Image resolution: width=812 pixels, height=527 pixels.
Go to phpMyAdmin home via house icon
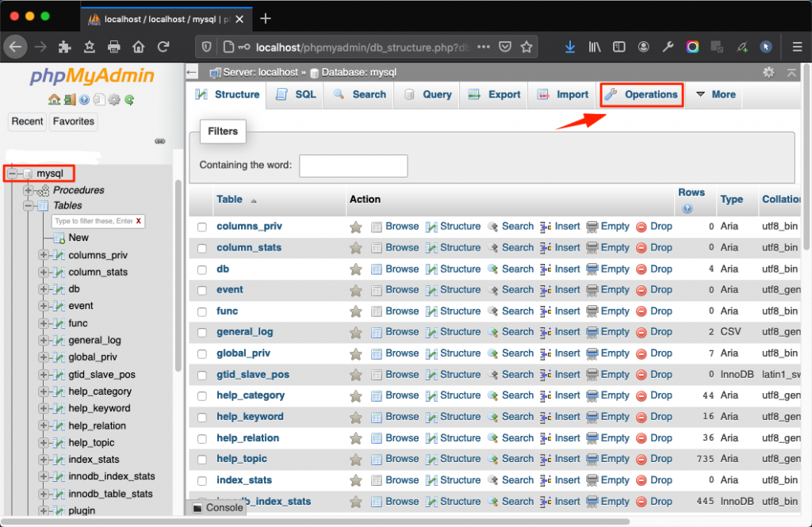coord(54,99)
